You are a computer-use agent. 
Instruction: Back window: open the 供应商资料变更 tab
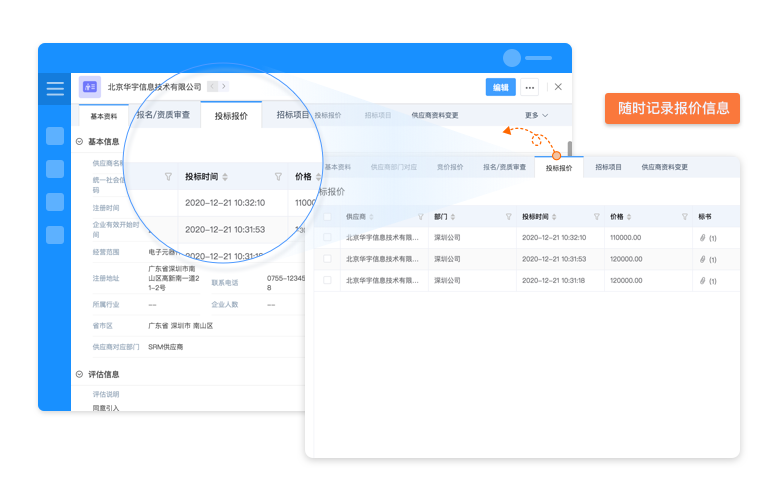tap(435, 115)
